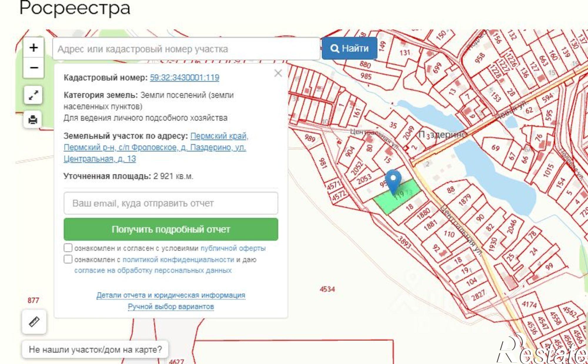This screenshot has width=588, height=364.
Task: Select parcel 2053 on the map
Action: pos(364,179)
